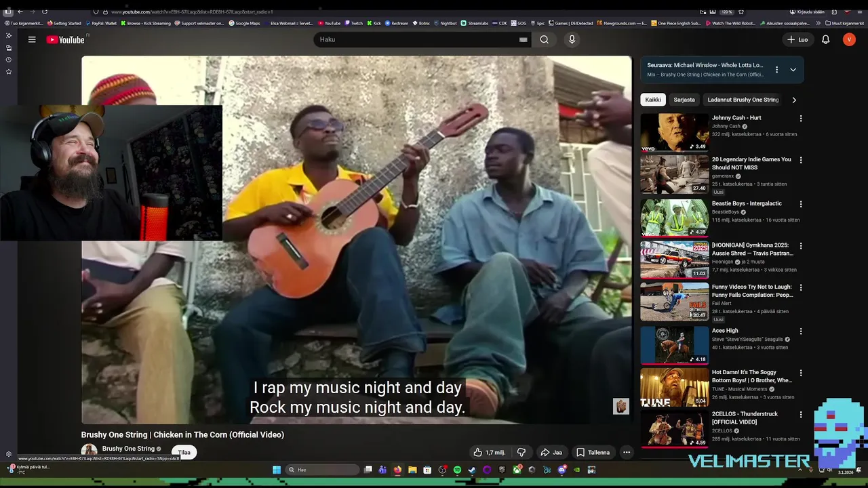Open Windows Start menu

[x=277, y=470]
